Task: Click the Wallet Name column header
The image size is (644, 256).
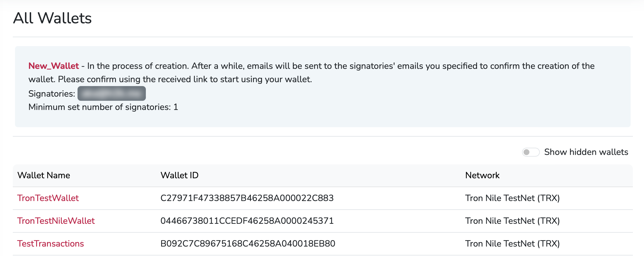Action: point(44,175)
